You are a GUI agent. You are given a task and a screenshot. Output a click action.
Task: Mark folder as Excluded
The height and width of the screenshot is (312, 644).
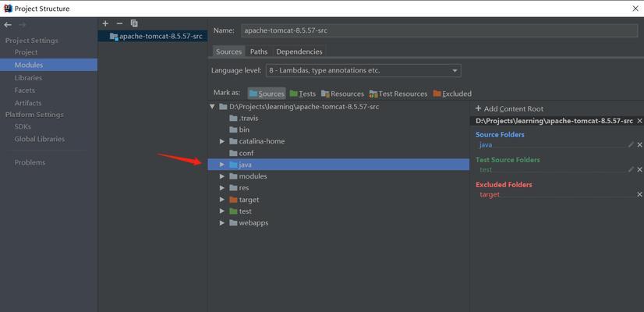(x=452, y=94)
